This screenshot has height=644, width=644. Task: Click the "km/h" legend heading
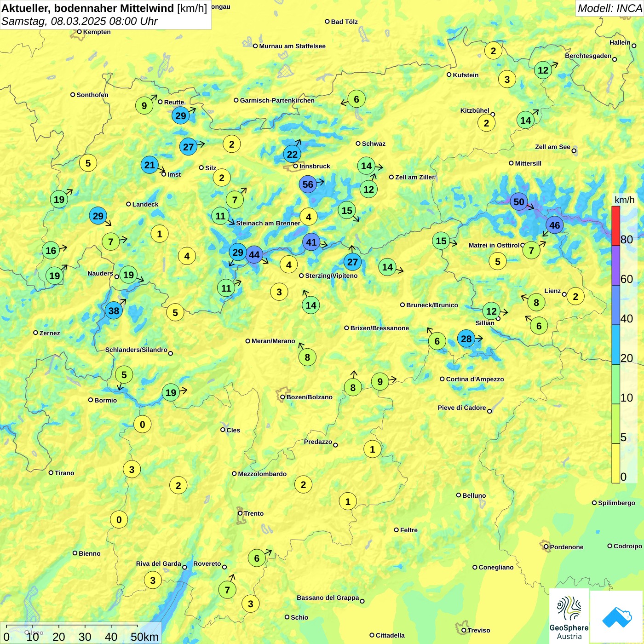(x=624, y=200)
